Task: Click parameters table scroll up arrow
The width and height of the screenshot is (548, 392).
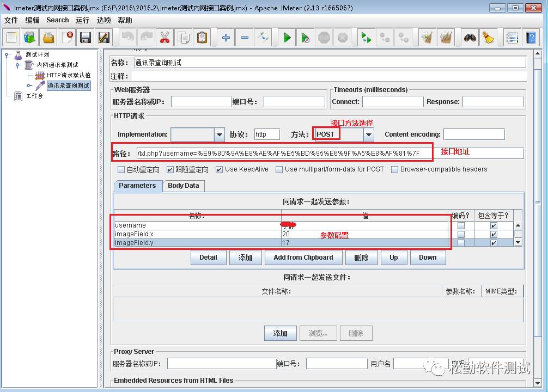Action: [x=518, y=225]
